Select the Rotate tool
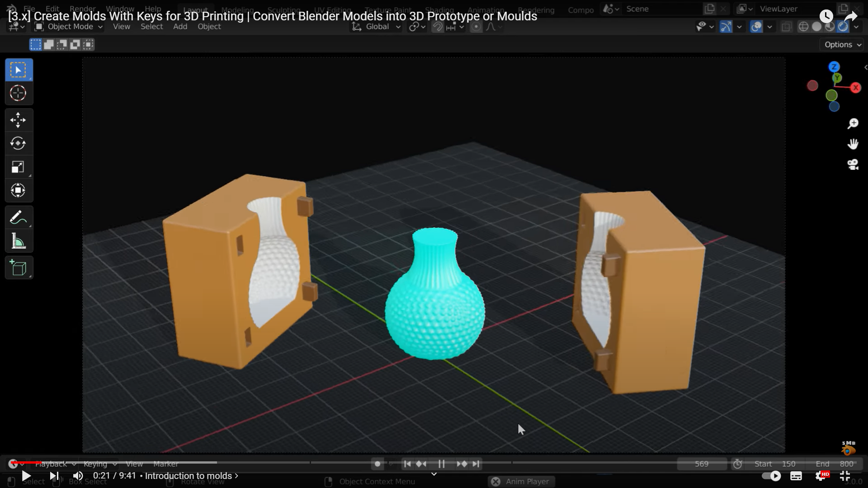The width and height of the screenshot is (868, 488). pos(18,144)
